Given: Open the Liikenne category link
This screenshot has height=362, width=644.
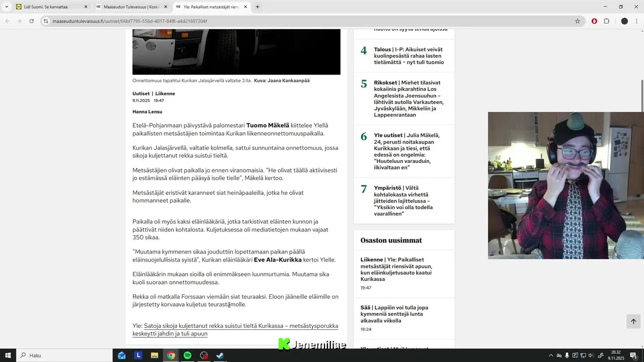Looking at the screenshot, I should pyautogui.click(x=165, y=94).
